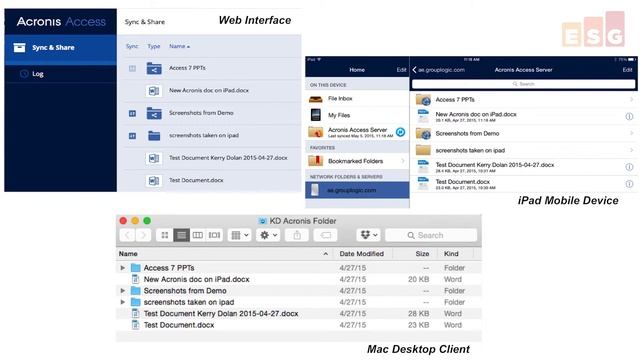This screenshot has height=360, width=640.
Task: Open Access 7 PPTs link in web interface
Action: pyautogui.click(x=187, y=68)
